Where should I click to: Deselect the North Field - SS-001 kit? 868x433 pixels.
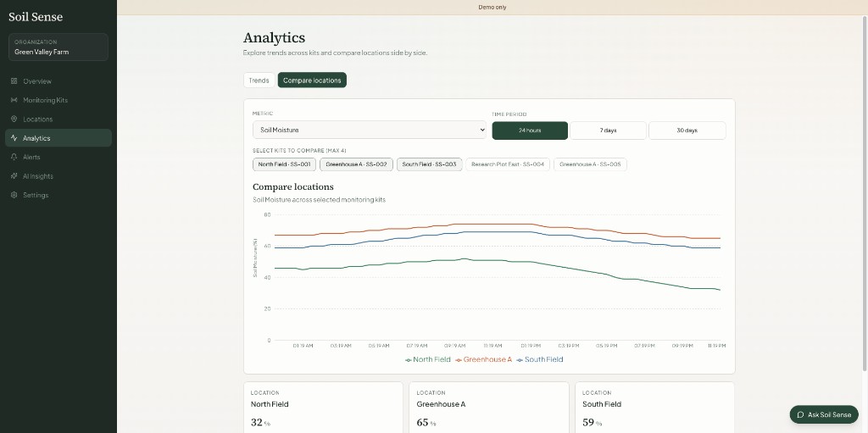pos(284,164)
